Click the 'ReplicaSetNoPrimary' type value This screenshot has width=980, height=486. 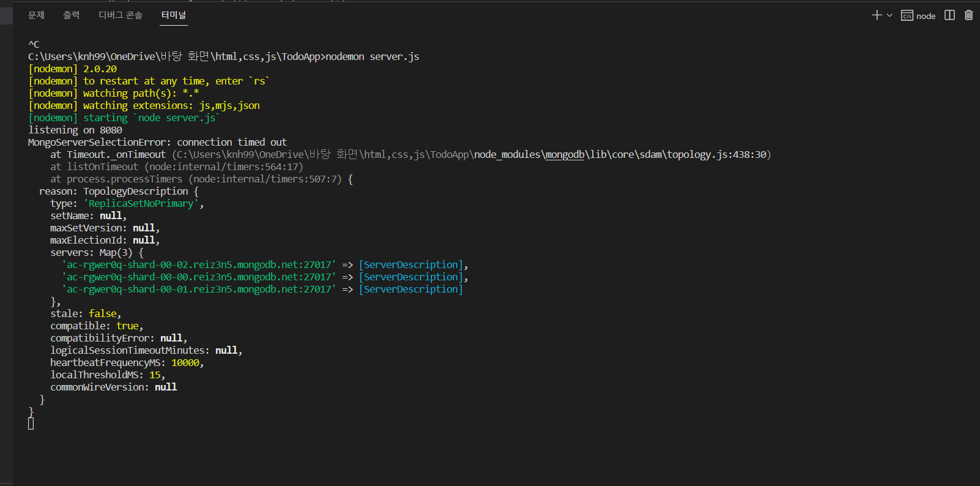(141, 203)
